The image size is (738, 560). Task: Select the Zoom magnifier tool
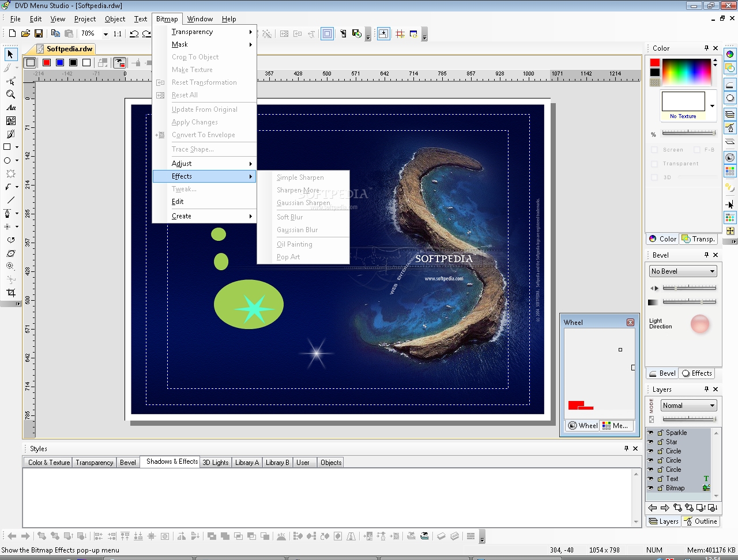click(x=10, y=94)
